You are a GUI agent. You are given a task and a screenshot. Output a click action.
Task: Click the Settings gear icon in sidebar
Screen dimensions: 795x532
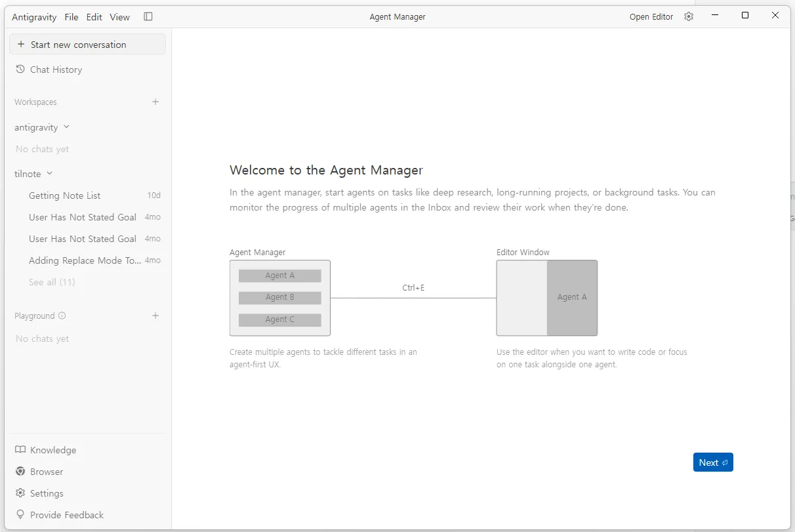[20, 493]
